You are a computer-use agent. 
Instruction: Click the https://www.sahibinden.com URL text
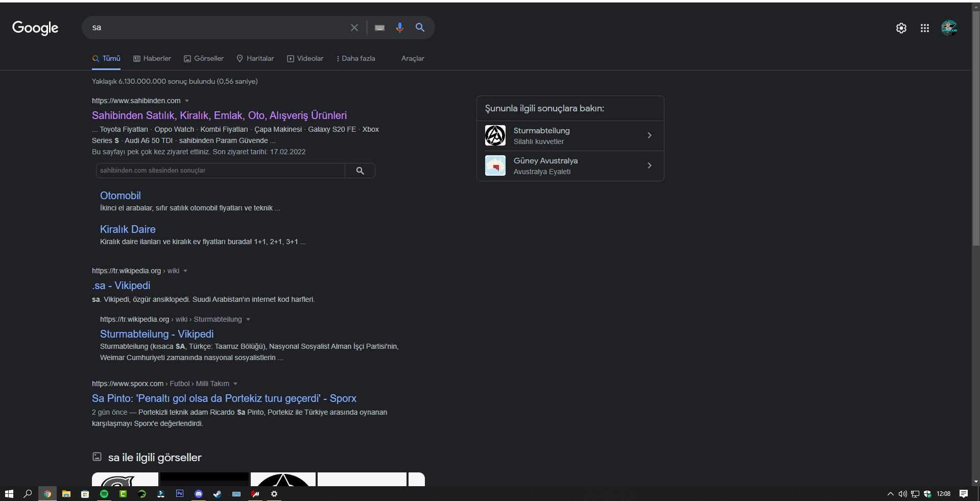pyautogui.click(x=136, y=101)
